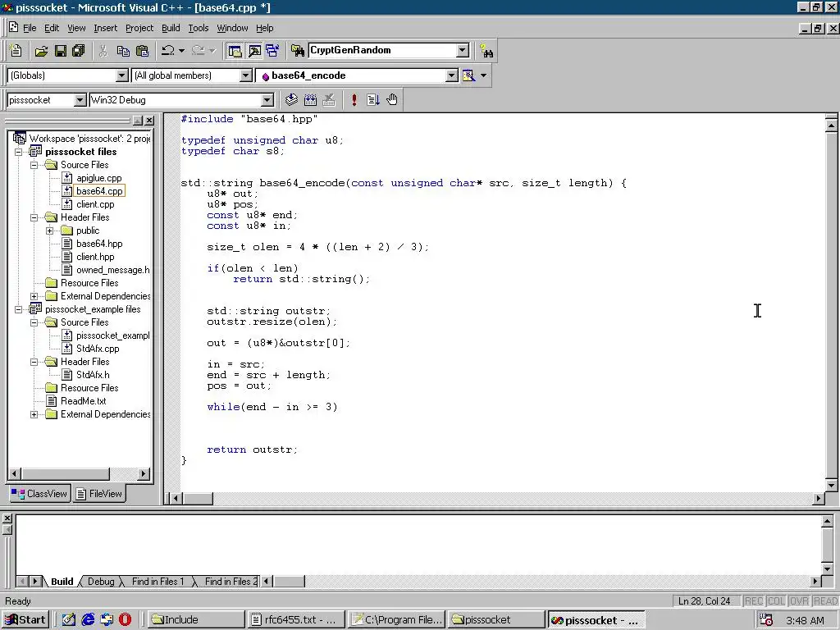Expand the public folder node
Screen dimensions: 840x630
click(x=50, y=231)
